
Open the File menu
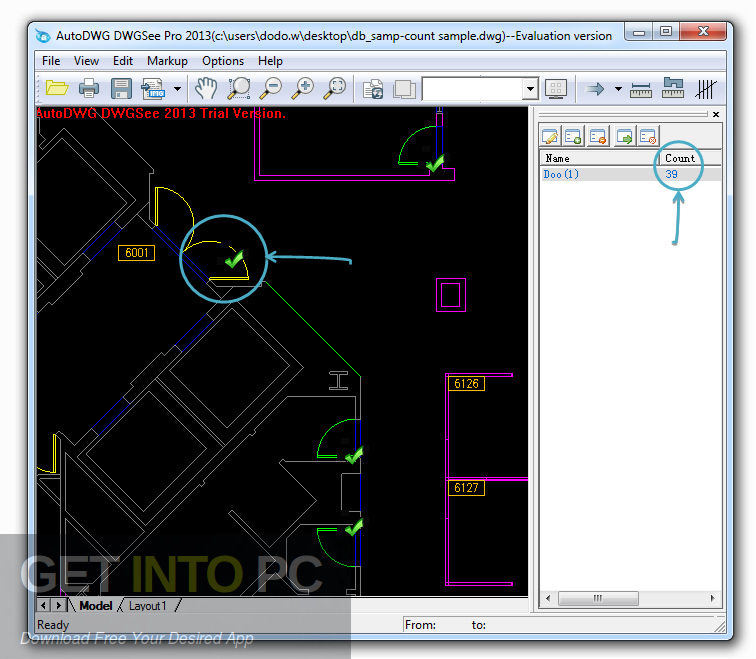point(51,61)
